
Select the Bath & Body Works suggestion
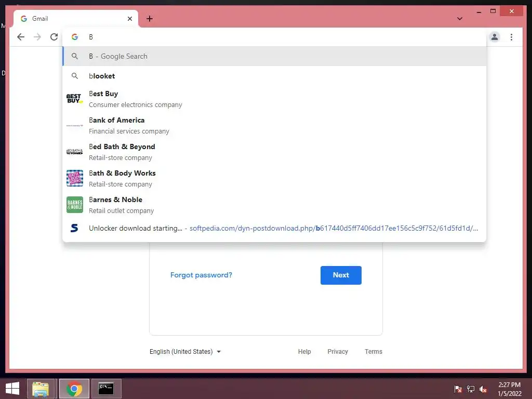tap(274, 178)
